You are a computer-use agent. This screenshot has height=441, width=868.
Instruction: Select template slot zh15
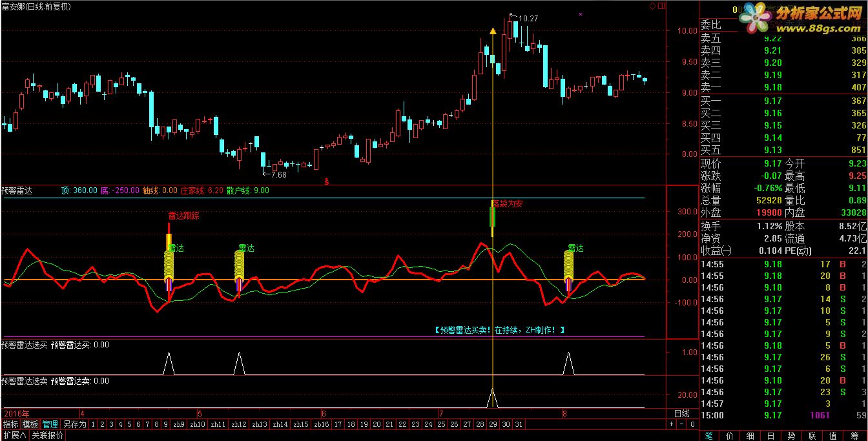(301, 424)
